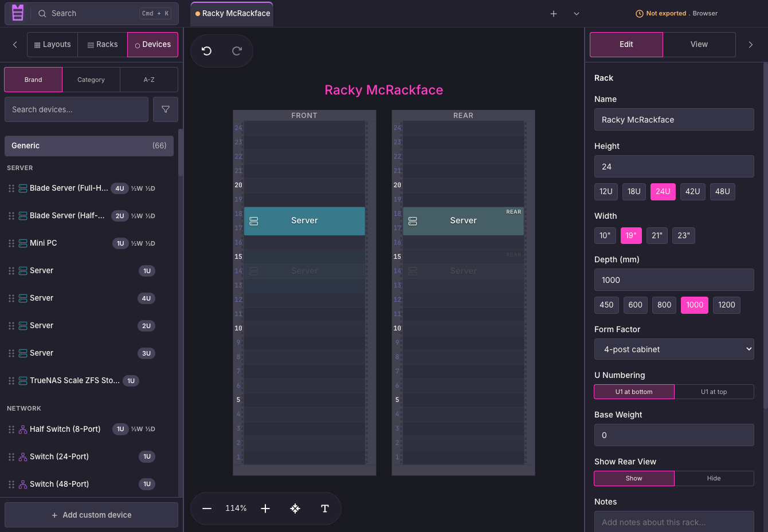The width and height of the screenshot is (768, 532).
Task: Click the fit-to-view icon in zoom bar
Action: 295,509
